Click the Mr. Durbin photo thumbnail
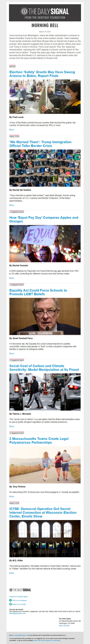Screen dimensions: 90x644 [x=45, y=316]
